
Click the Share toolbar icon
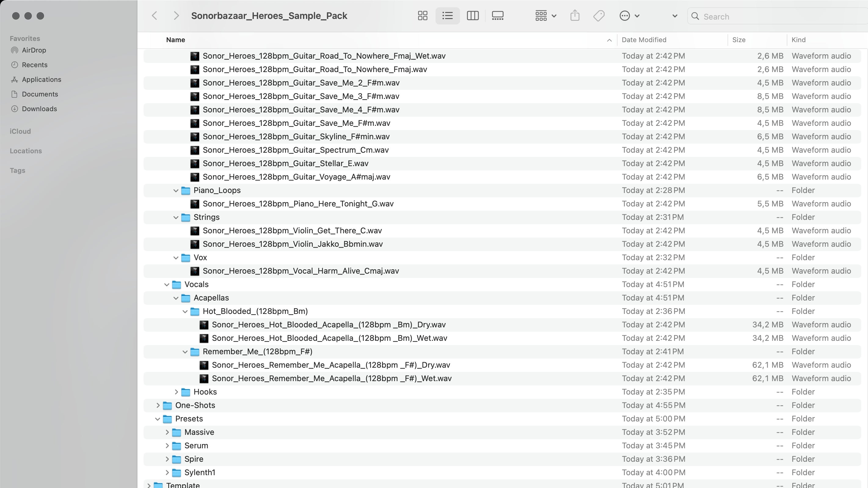(575, 16)
